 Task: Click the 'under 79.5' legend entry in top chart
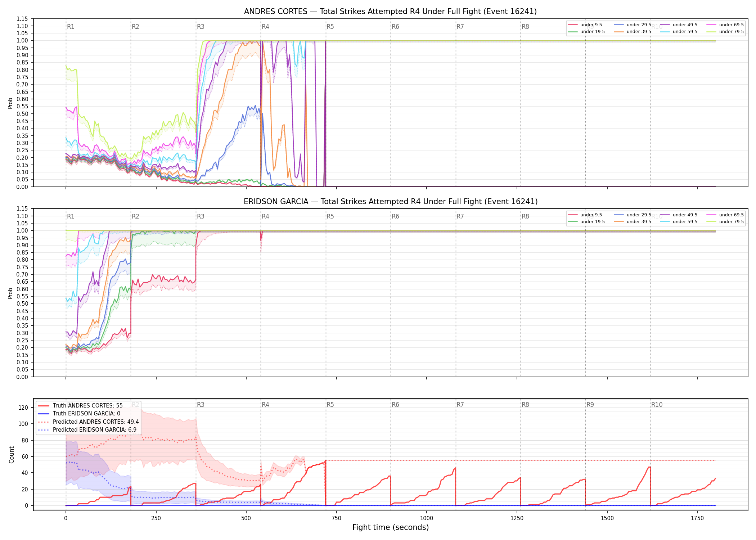click(x=725, y=32)
